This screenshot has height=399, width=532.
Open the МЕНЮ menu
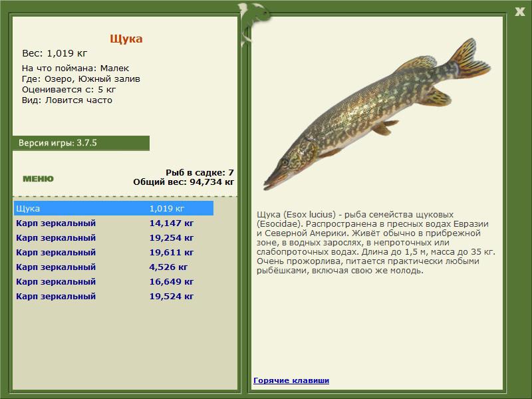pyautogui.click(x=38, y=179)
